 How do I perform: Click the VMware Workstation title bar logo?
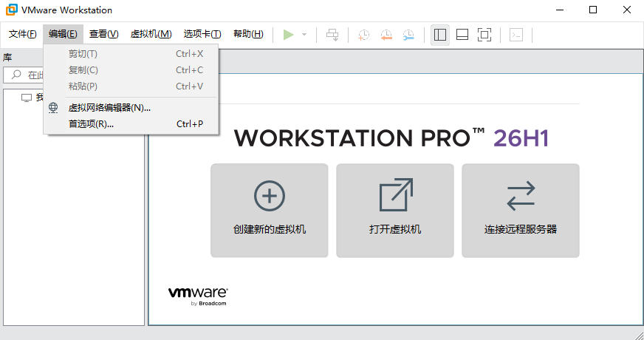coord(12,10)
